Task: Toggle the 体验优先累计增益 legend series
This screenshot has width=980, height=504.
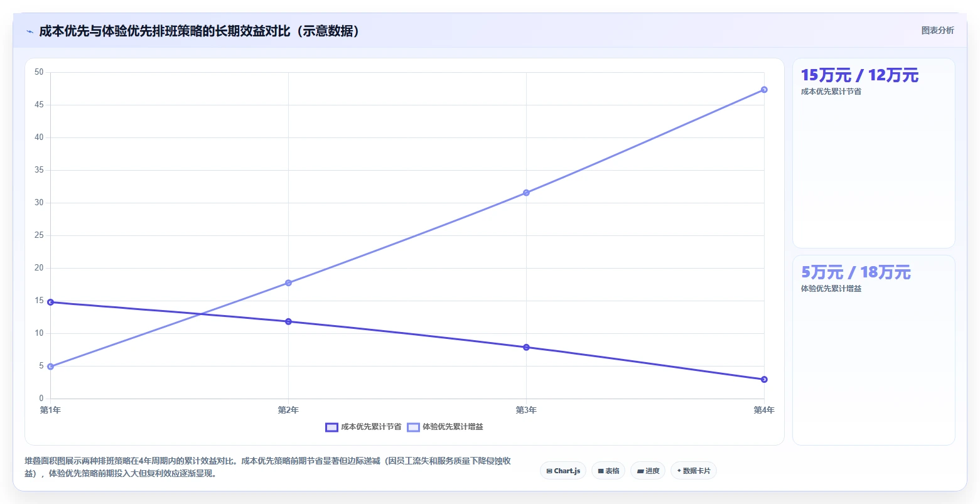Action: click(x=445, y=427)
